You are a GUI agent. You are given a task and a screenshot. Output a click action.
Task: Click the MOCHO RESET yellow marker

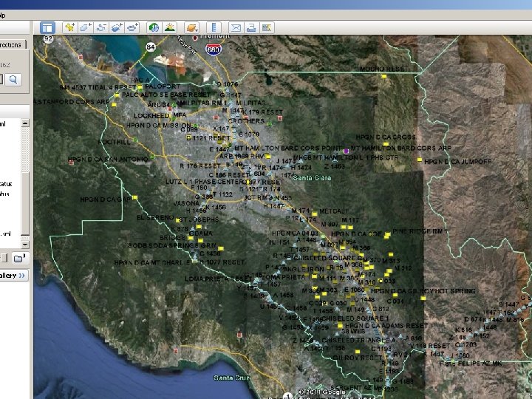pyautogui.click(x=384, y=77)
